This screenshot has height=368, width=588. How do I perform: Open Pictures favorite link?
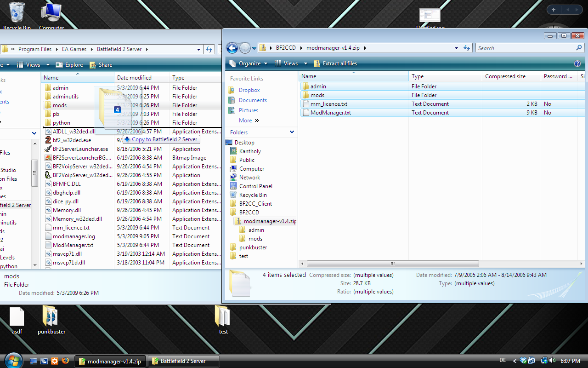[x=248, y=110]
